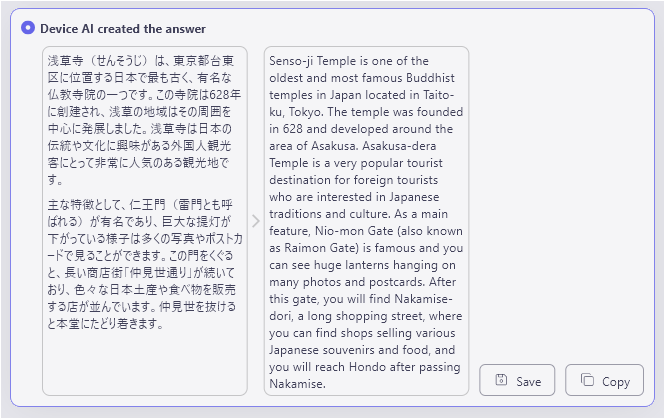Screen dimensions: 664x418
Task: Click the Copy clipboard icon
Action: [587, 381]
